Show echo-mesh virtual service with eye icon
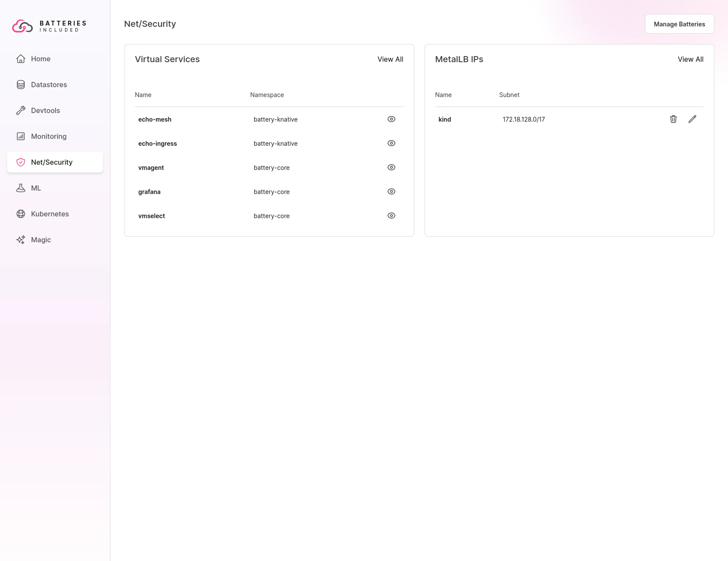The height and width of the screenshot is (561, 728). 391,119
